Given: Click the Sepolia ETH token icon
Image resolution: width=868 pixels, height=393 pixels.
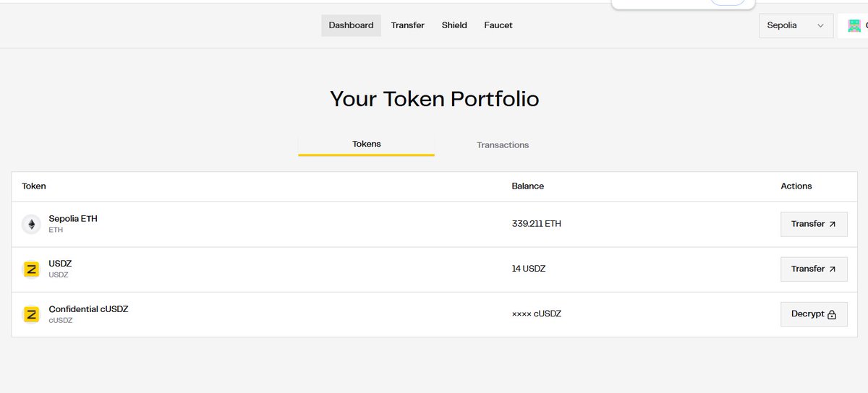Looking at the screenshot, I should coord(31,224).
